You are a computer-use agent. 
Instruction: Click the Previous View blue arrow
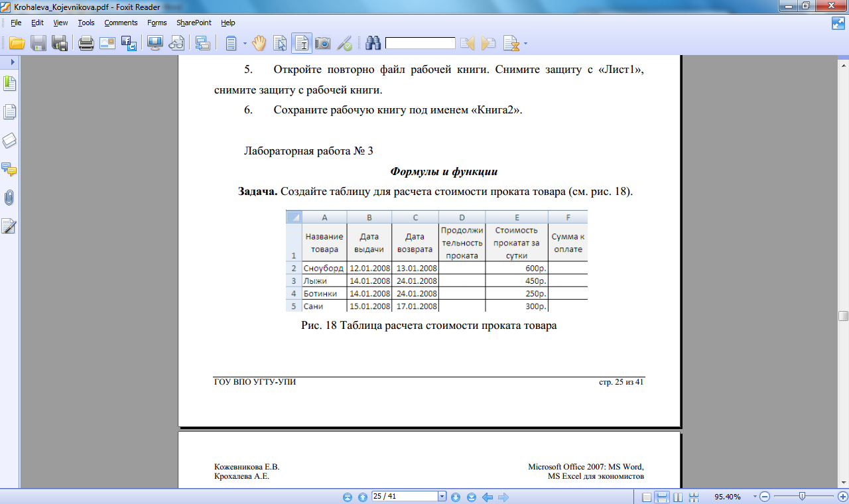488,497
